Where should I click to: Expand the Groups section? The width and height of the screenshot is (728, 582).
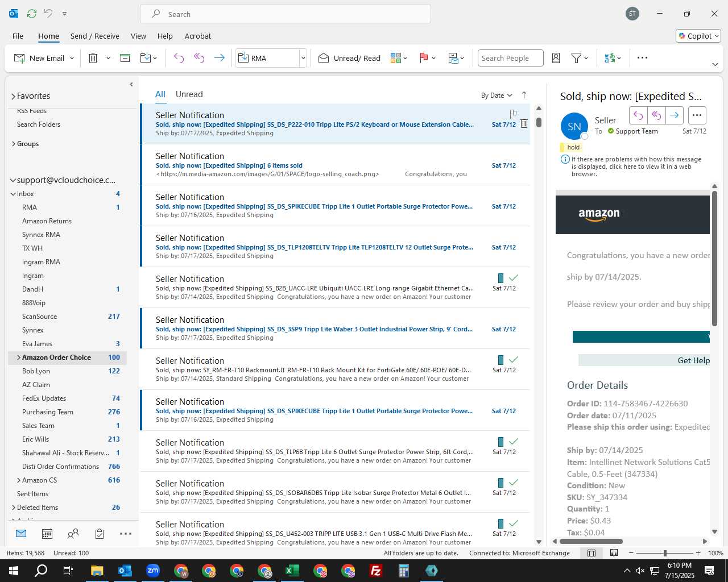click(x=13, y=144)
